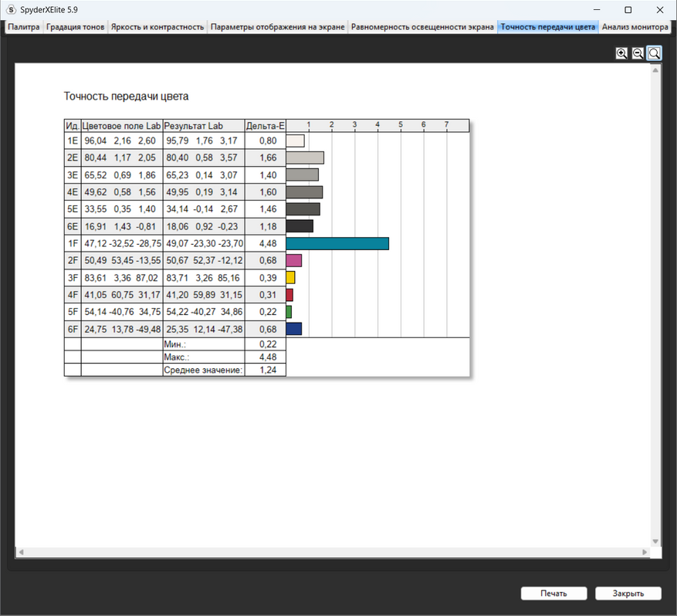Click the SpyderXElite icon in title bar

pos(11,10)
